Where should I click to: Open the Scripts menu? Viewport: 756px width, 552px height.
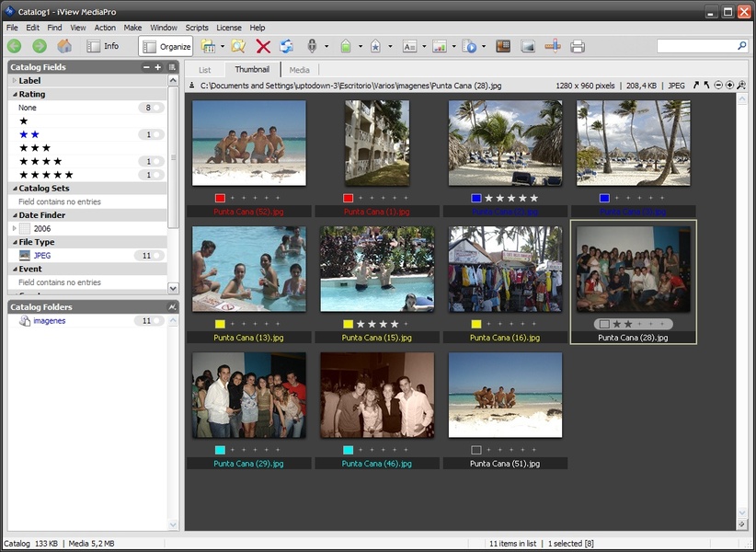[197, 28]
